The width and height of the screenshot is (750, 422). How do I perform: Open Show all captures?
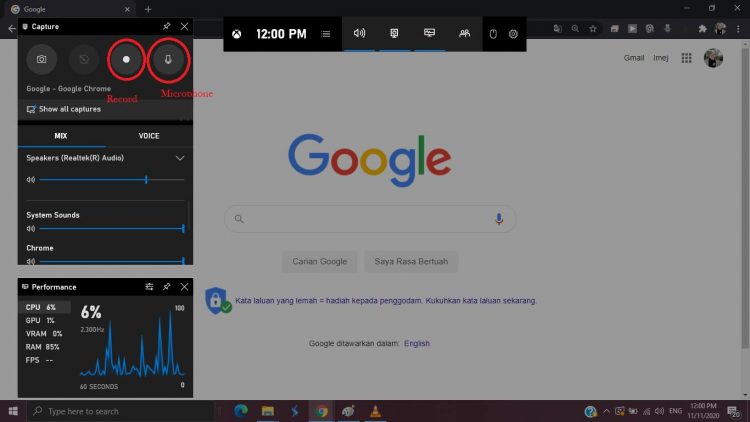point(64,109)
